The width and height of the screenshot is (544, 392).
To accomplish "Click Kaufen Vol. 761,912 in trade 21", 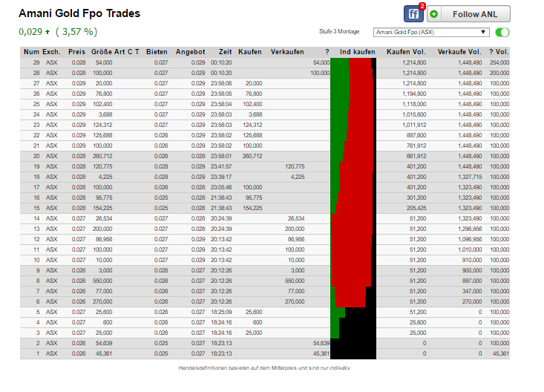I will tap(416, 146).
